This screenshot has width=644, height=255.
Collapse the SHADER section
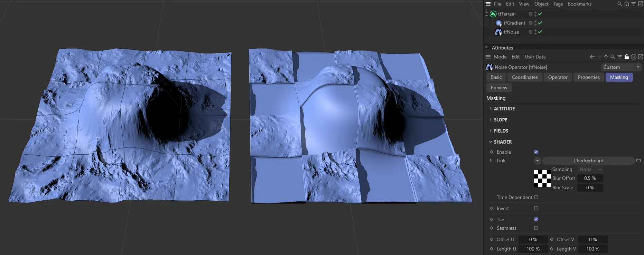tap(491, 142)
